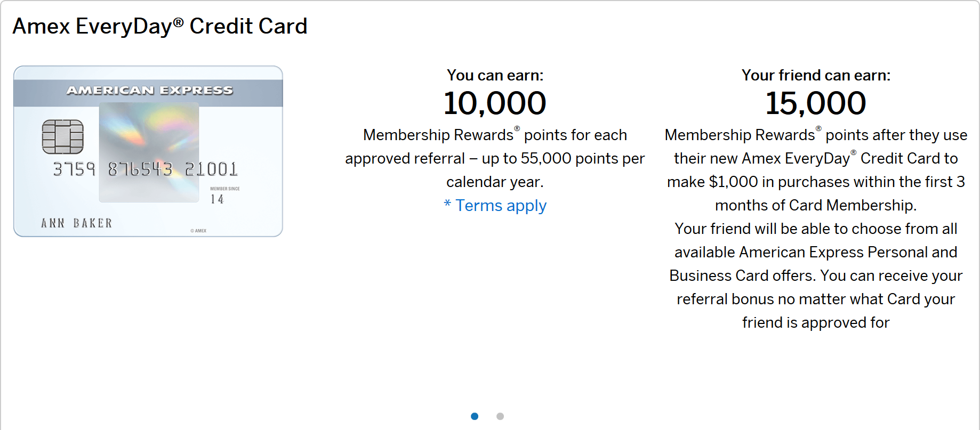Click the Member Since 14 label

click(224, 196)
